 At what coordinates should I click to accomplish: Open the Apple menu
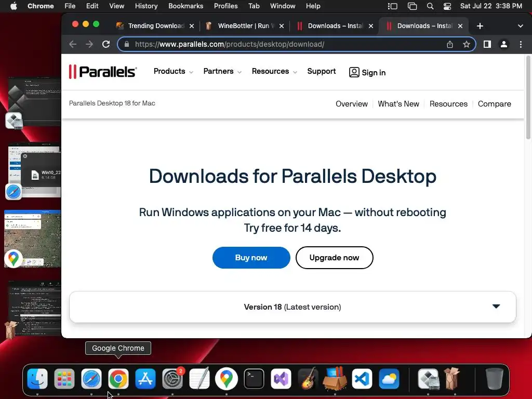(14, 6)
